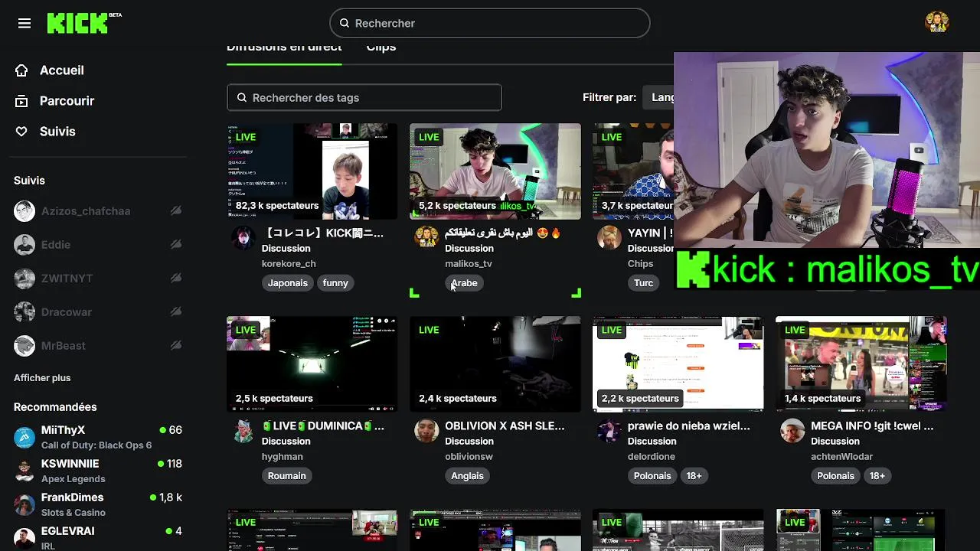980x551 pixels.
Task: Click the search magnifier in Rechercher bar
Action: tap(345, 23)
